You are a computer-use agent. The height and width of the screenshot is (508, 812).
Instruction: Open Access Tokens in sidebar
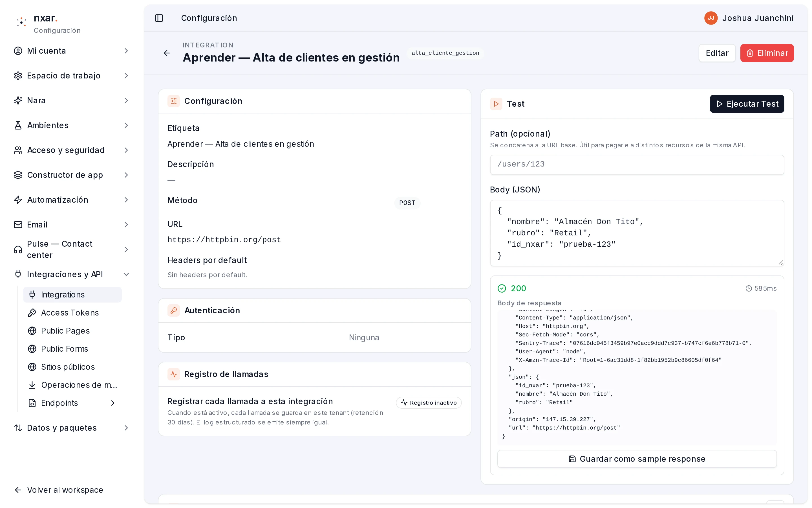(x=72, y=313)
